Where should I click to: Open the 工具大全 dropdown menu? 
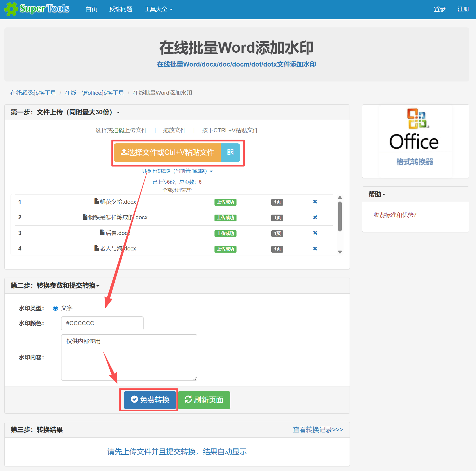click(158, 9)
